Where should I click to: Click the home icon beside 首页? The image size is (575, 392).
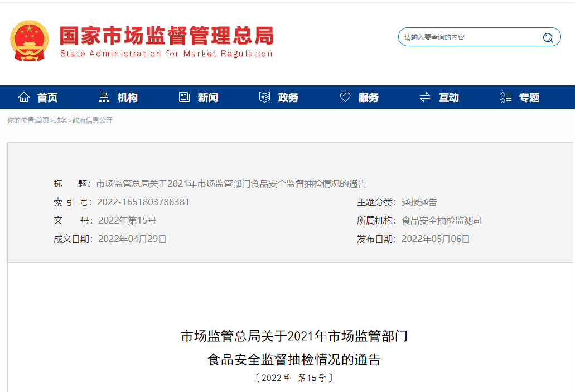[x=23, y=98]
